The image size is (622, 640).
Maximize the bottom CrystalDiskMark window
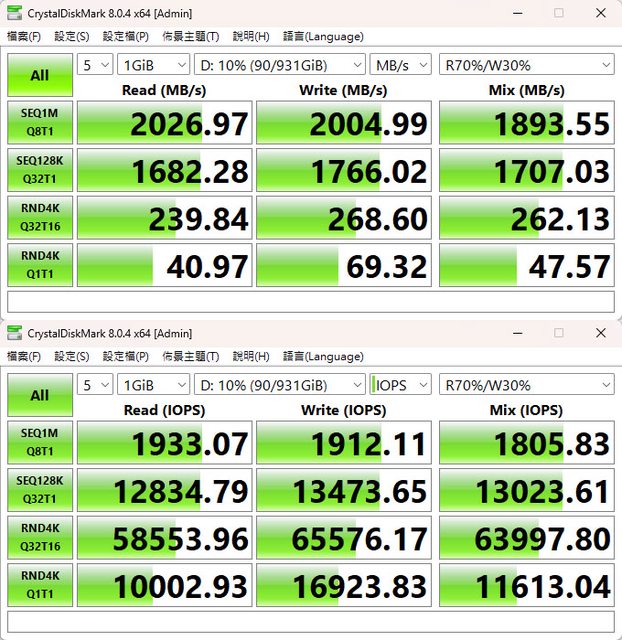pyautogui.click(x=558, y=333)
